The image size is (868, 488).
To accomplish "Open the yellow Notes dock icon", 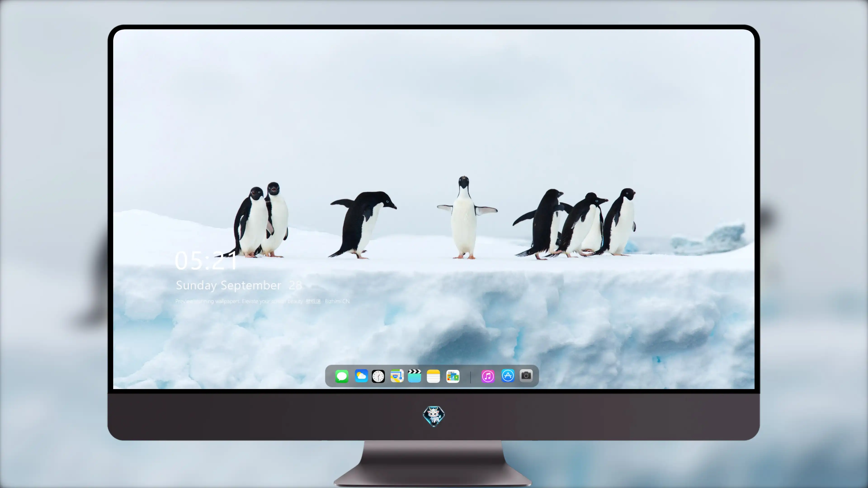I will [433, 376].
